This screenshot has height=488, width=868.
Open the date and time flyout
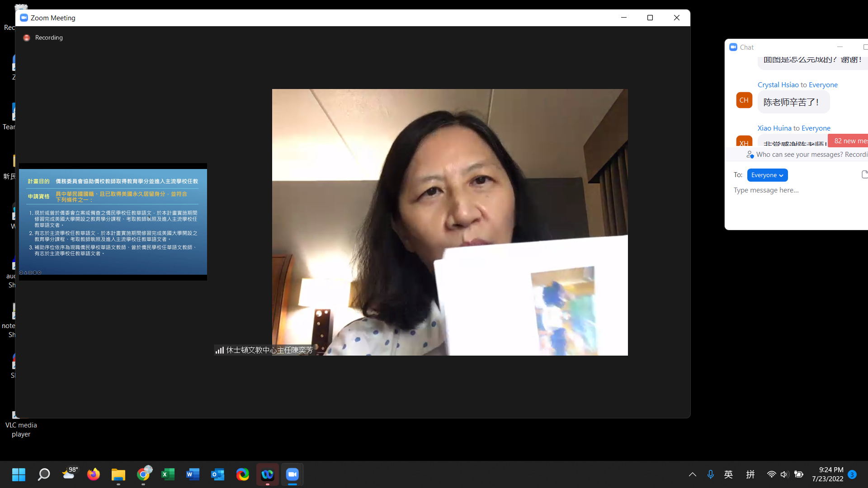827,474
